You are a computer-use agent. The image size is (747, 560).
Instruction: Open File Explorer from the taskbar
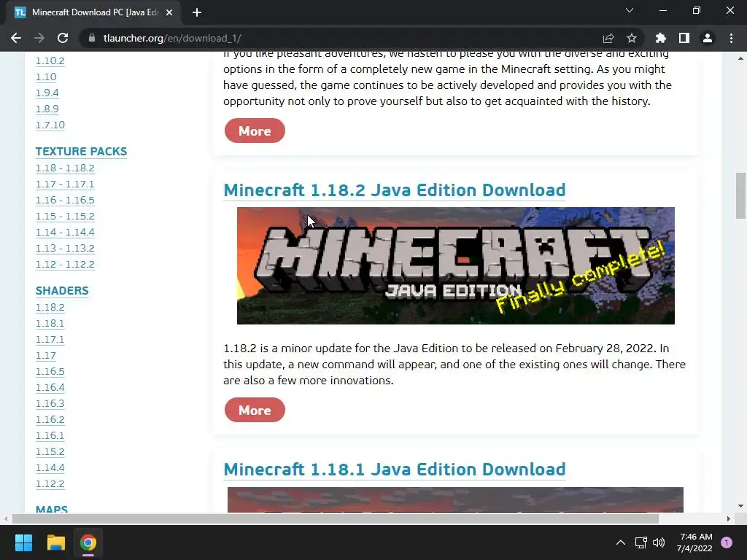[55, 542]
